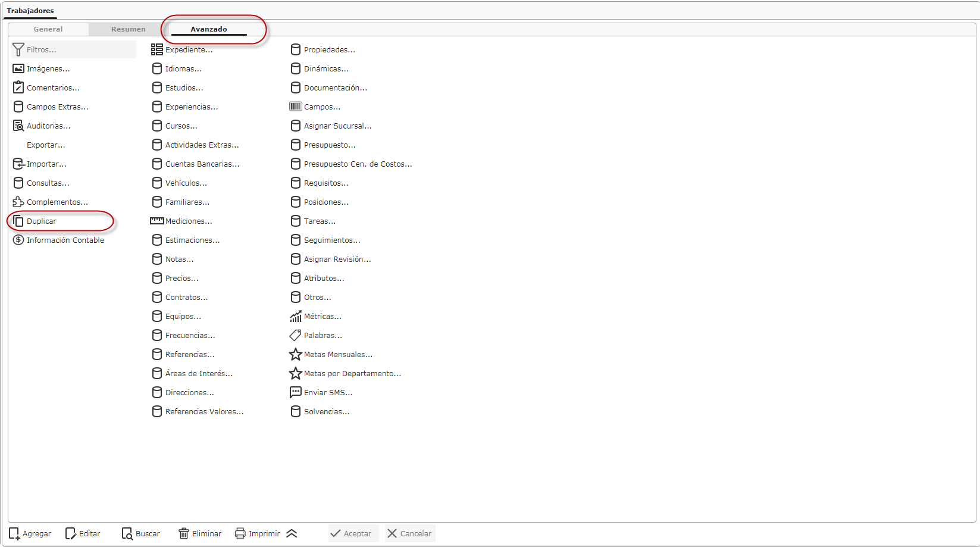Open the Posiciones... entry
The image size is (980, 547).
pos(326,202)
